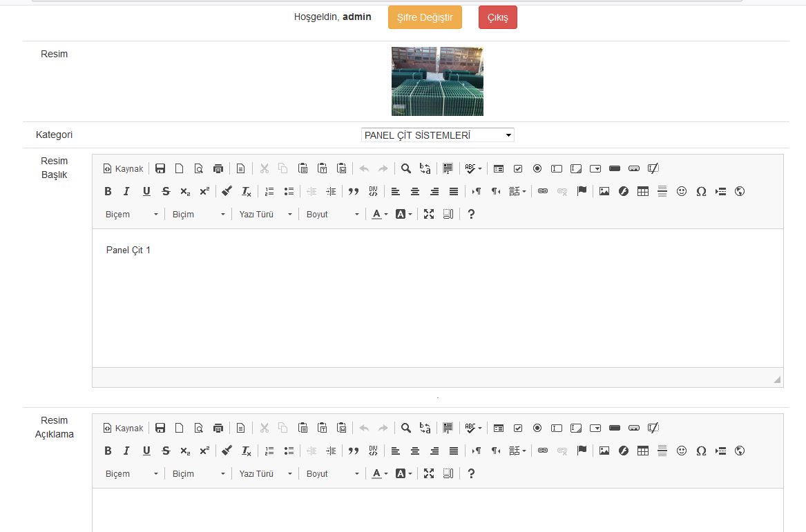
Task: Open Language dropdown in Resim Başlık editor
Action: 517,191
